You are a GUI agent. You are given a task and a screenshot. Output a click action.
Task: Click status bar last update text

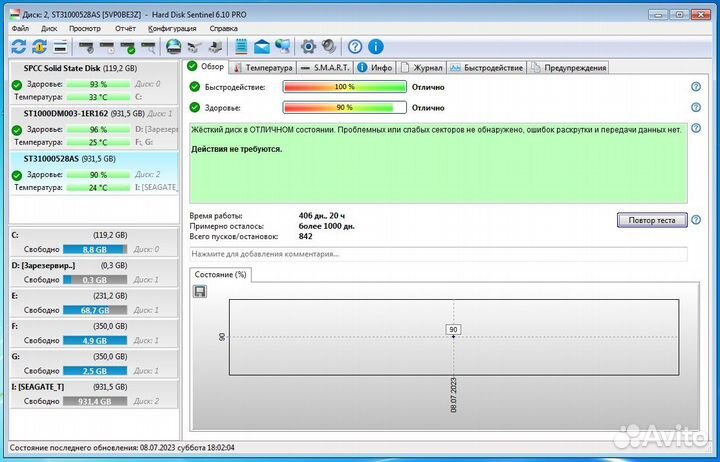122,448
